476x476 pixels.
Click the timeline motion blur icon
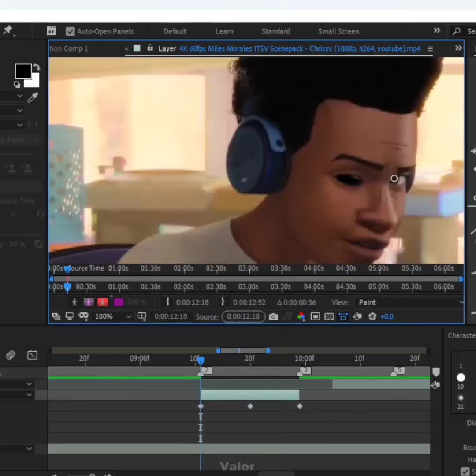tap(11, 354)
